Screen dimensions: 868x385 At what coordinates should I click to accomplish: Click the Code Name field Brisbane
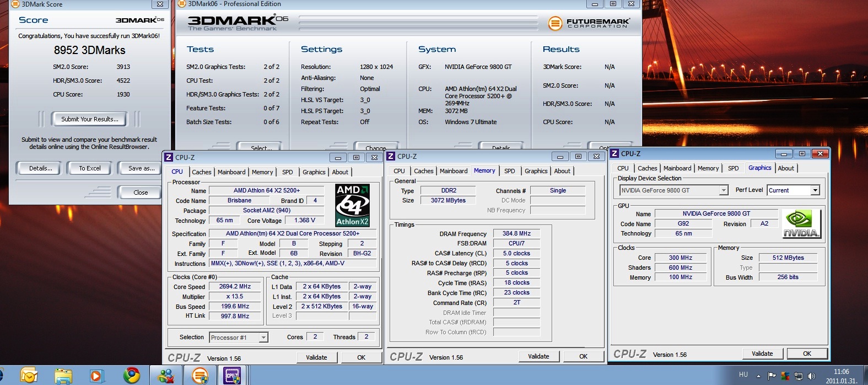(x=239, y=200)
